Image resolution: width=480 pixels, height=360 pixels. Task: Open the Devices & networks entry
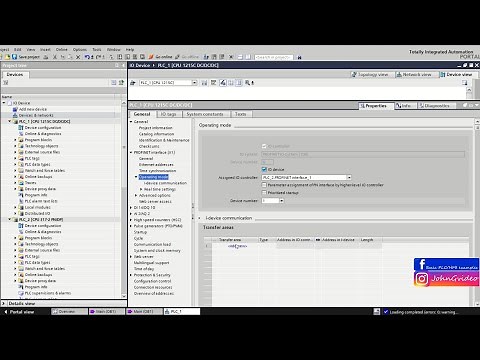click(36, 115)
